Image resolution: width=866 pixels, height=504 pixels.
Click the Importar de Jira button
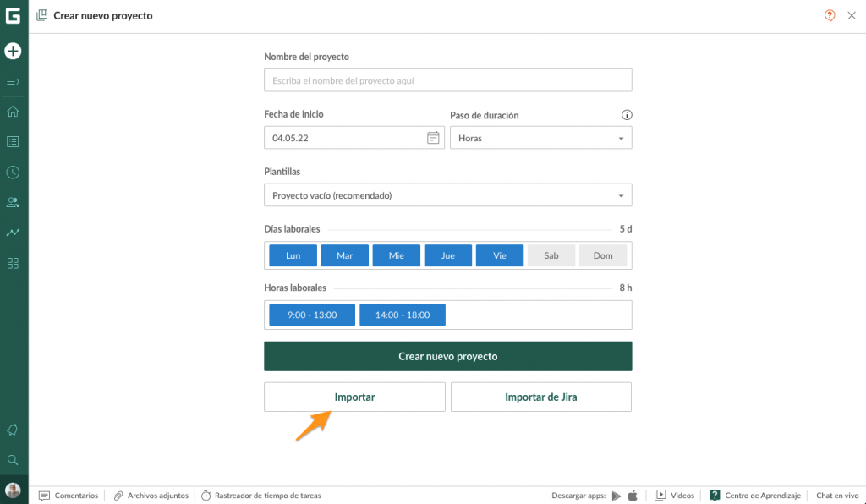(540, 397)
